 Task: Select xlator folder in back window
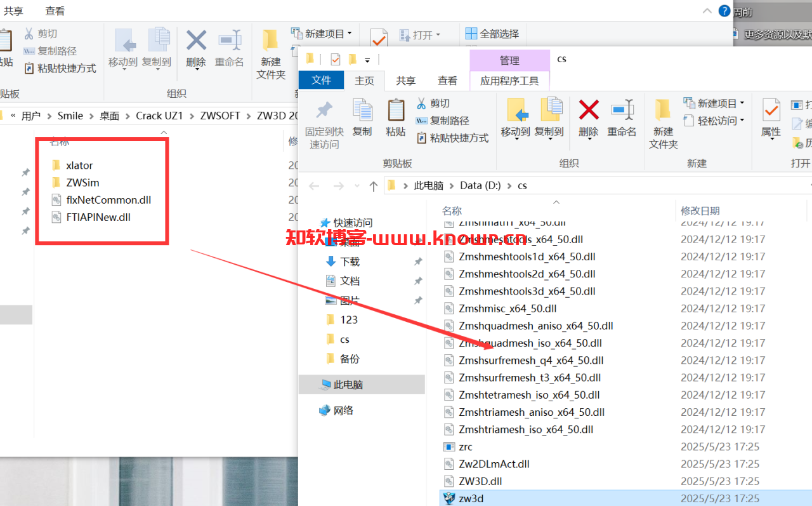(x=79, y=165)
